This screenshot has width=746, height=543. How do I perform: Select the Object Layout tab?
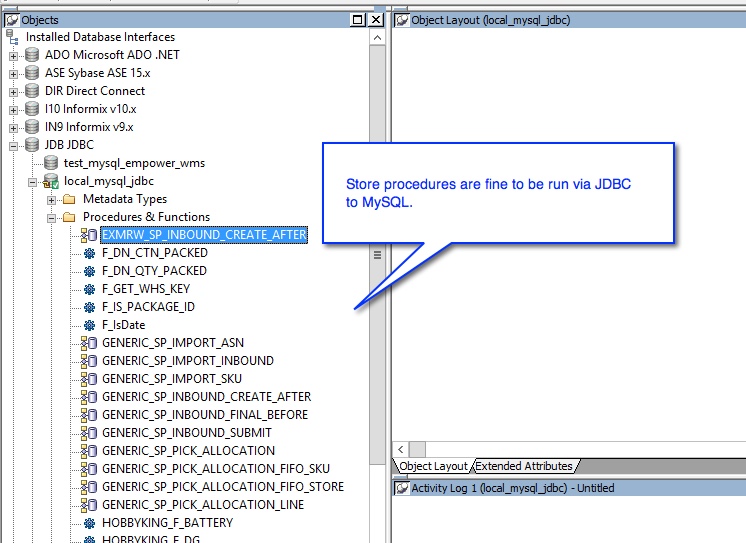click(x=433, y=466)
